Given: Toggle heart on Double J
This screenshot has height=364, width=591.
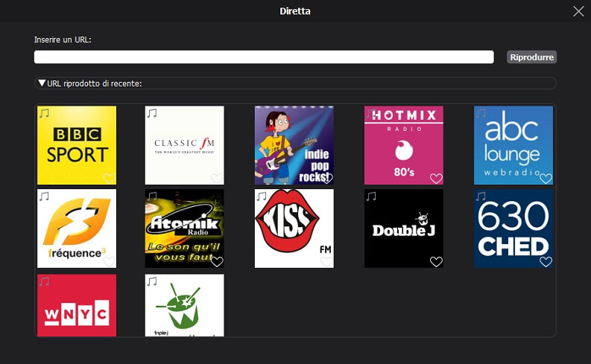Looking at the screenshot, I should (x=436, y=261).
